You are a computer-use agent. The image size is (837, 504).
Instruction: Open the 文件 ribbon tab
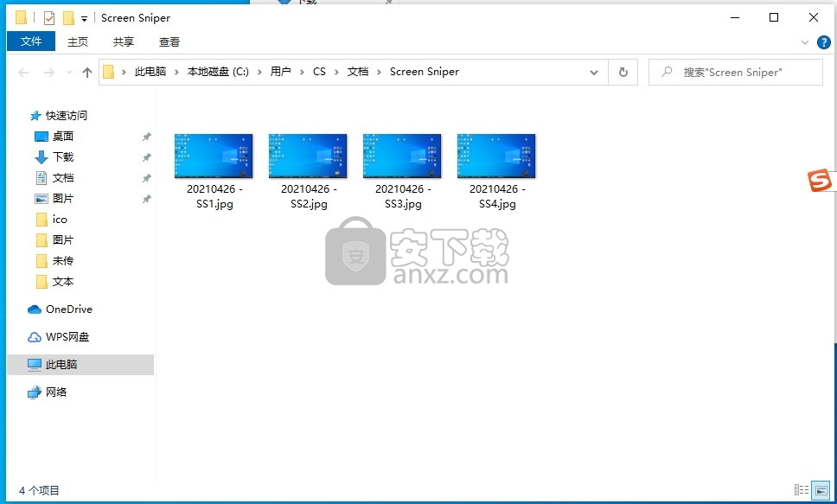click(31, 41)
